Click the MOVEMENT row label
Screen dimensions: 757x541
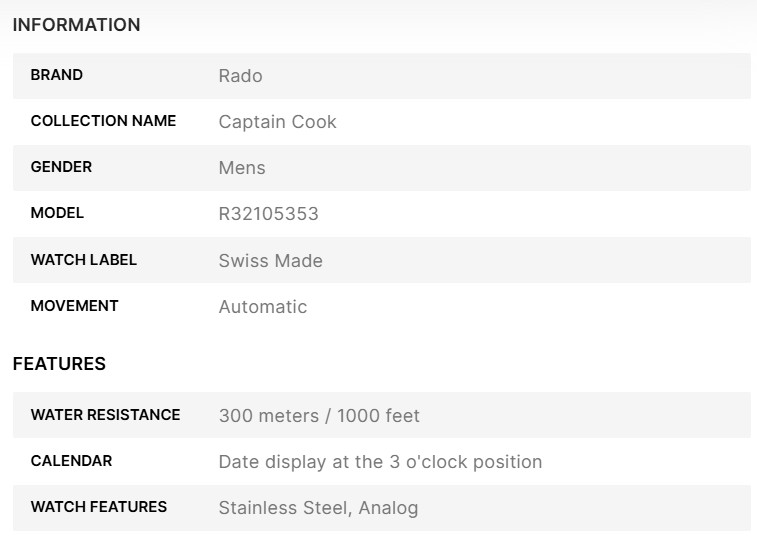click(x=74, y=306)
